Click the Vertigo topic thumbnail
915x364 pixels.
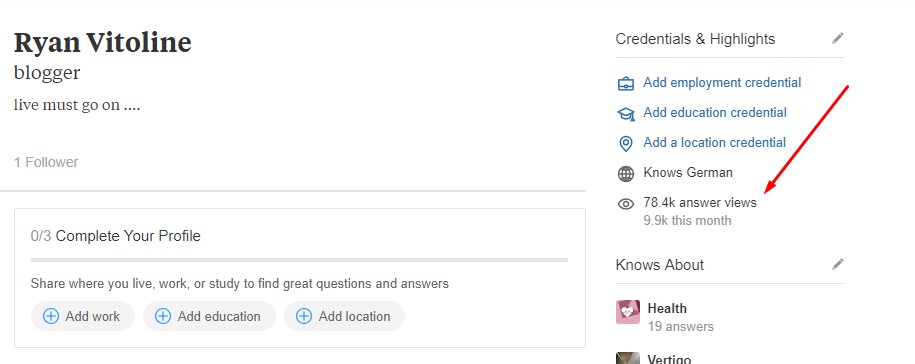coord(628,358)
